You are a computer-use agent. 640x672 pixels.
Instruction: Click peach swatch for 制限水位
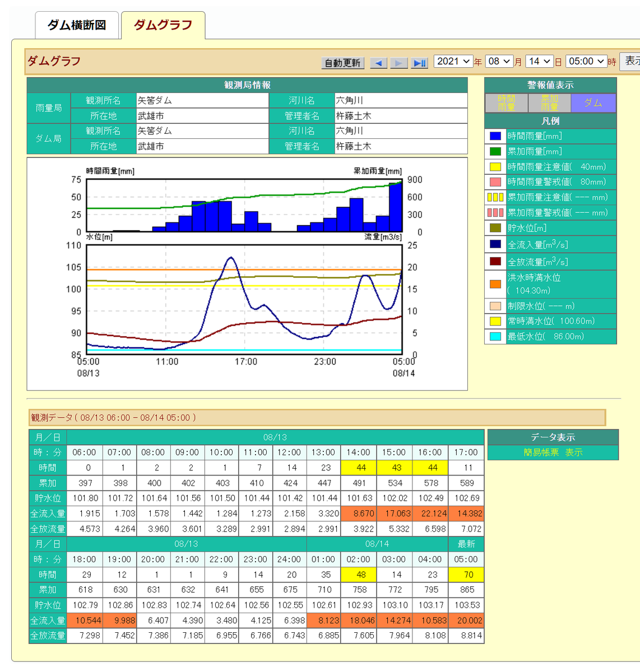(495, 306)
